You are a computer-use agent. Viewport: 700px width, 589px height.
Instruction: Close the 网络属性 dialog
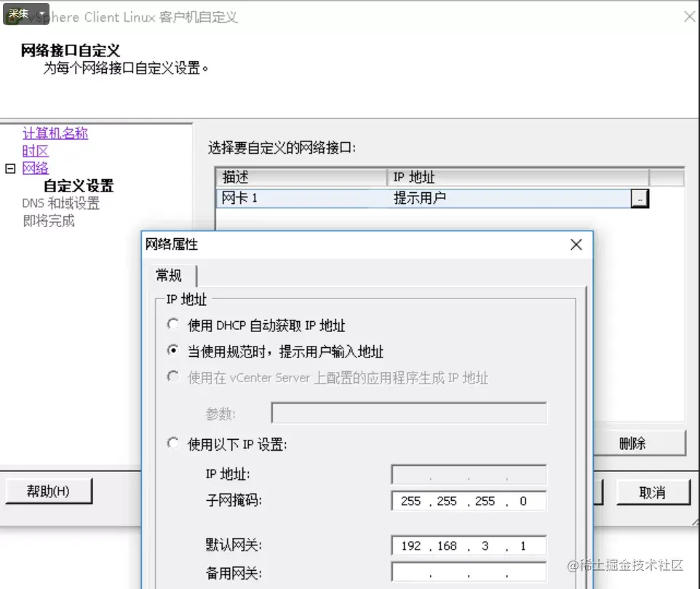pos(576,245)
